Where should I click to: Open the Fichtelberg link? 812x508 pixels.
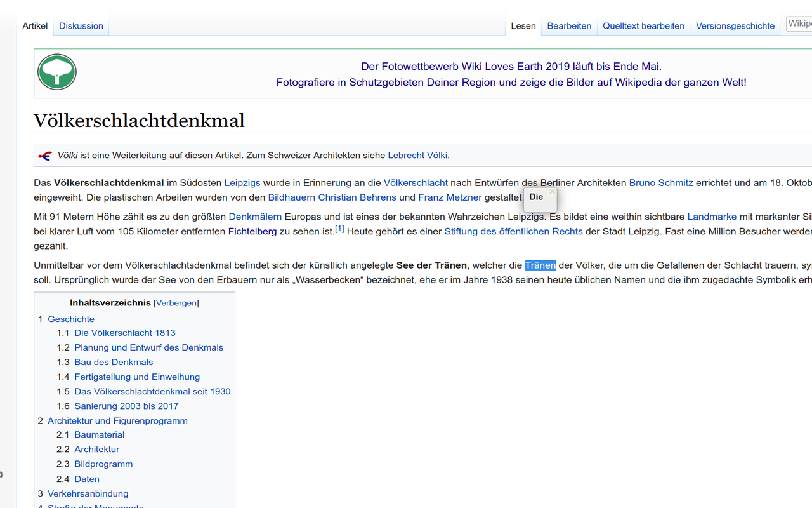coord(252,231)
